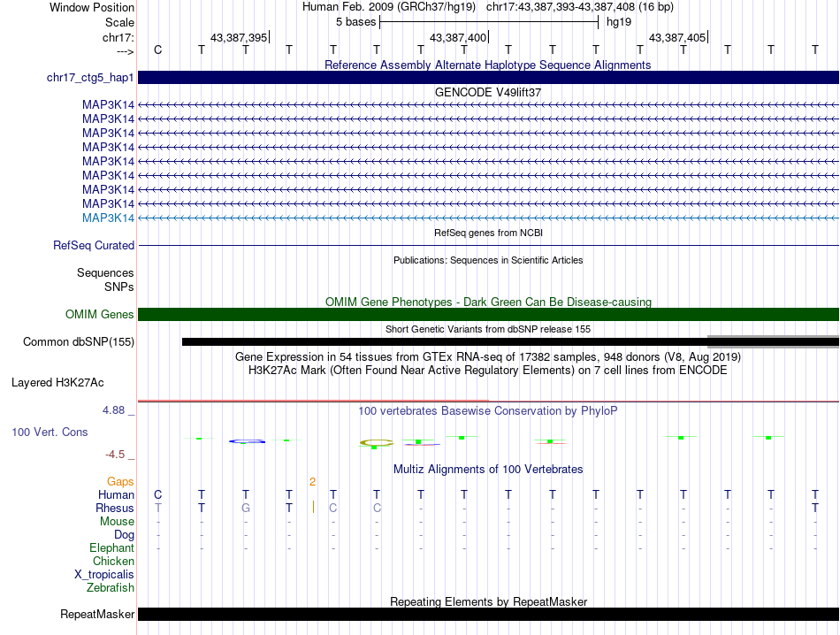This screenshot has width=840, height=635.
Task: Click the chr17_ctg5_hap1 track label
Action: tap(90, 78)
